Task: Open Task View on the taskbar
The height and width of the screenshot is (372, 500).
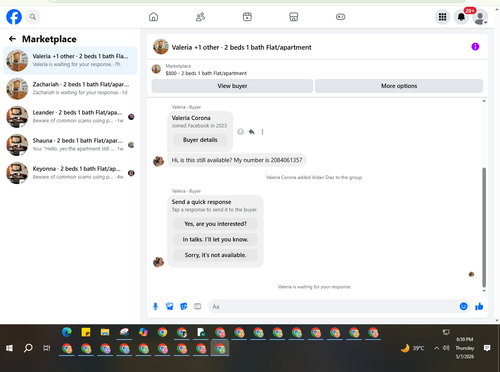Action: [47, 348]
